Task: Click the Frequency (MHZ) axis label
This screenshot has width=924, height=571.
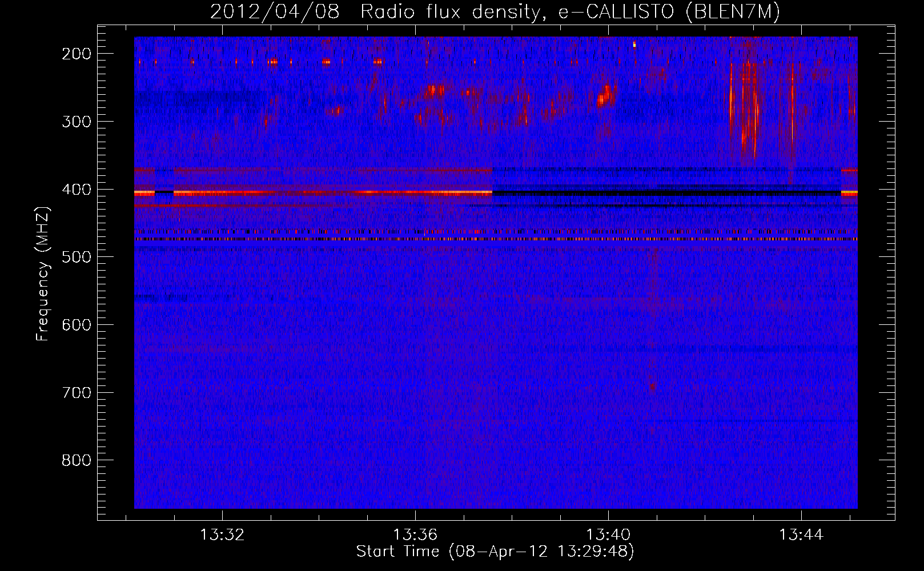Action: (x=43, y=274)
